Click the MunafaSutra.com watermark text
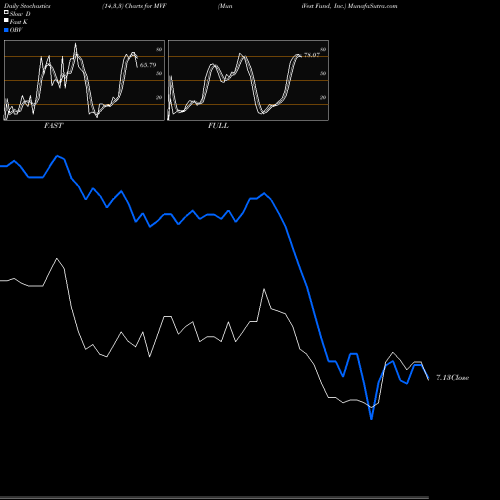Screen dimensions: 500x500 click(x=372, y=6)
